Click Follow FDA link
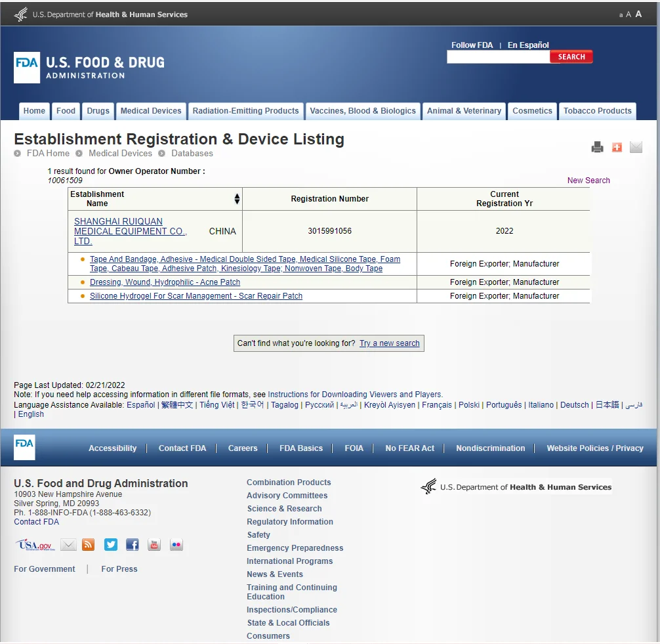The image size is (660, 644). tap(472, 45)
